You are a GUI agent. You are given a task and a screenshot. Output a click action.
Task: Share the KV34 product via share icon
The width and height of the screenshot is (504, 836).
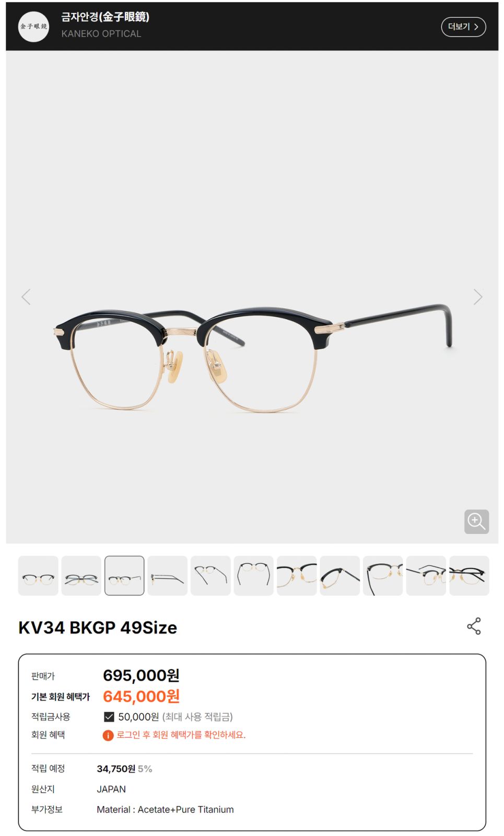click(x=474, y=626)
